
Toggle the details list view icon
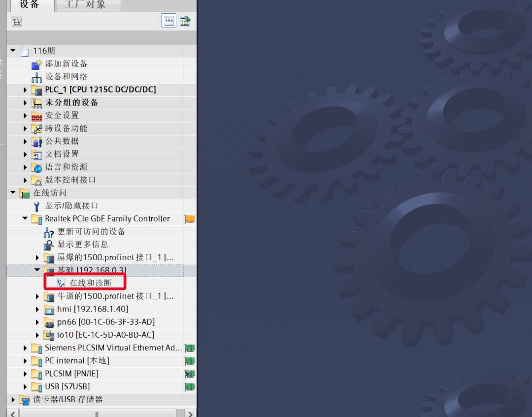coord(168,21)
